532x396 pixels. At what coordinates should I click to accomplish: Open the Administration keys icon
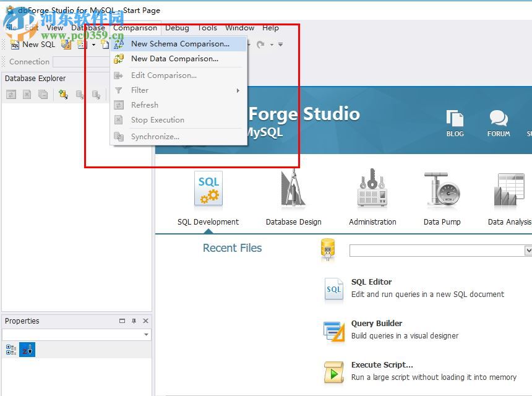point(372,189)
